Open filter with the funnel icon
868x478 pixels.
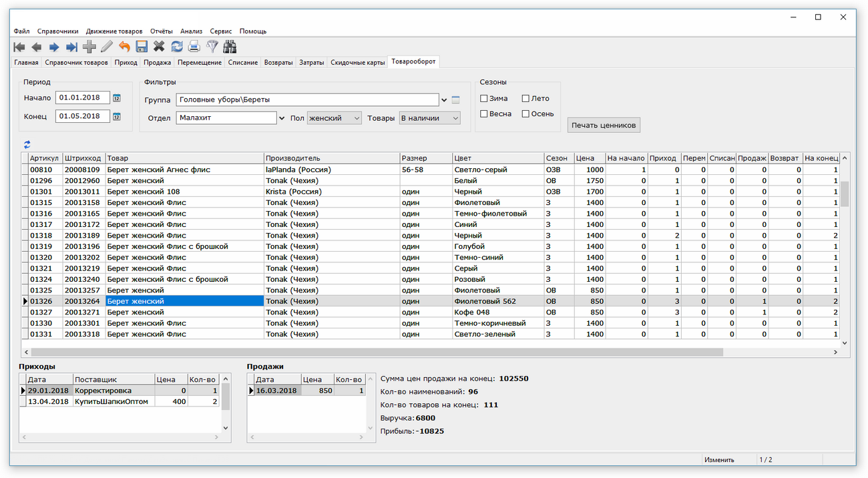point(212,47)
